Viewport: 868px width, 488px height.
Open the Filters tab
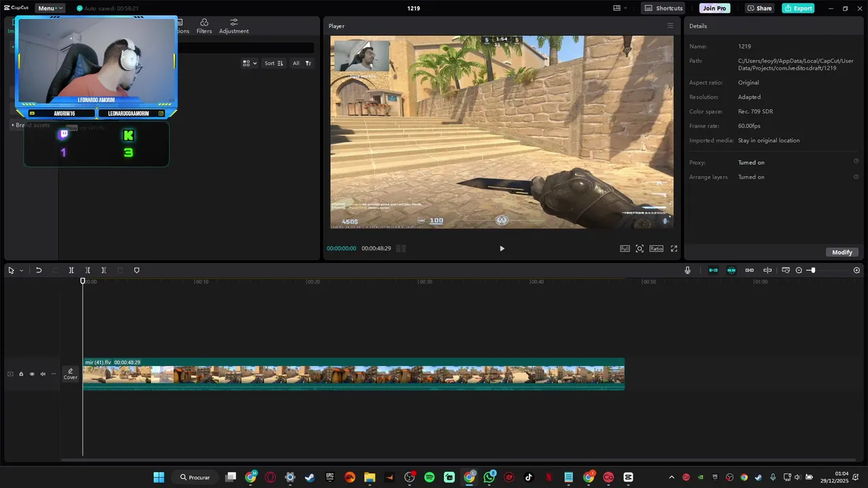tap(204, 26)
